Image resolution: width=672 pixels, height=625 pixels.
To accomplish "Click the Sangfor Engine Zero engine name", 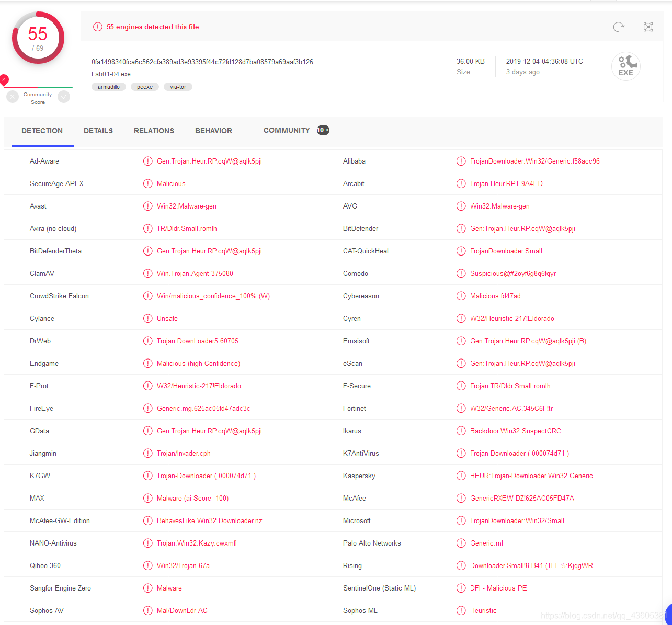I will [60, 588].
